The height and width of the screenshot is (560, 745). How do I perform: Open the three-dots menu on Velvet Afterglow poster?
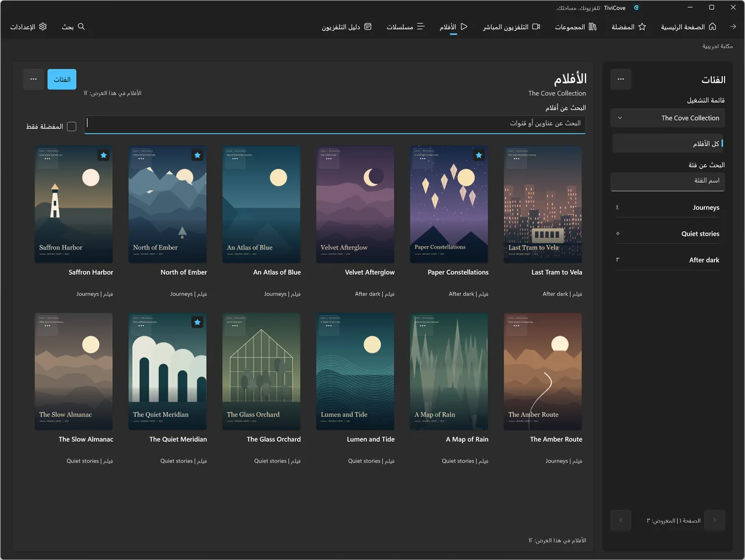point(329,158)
